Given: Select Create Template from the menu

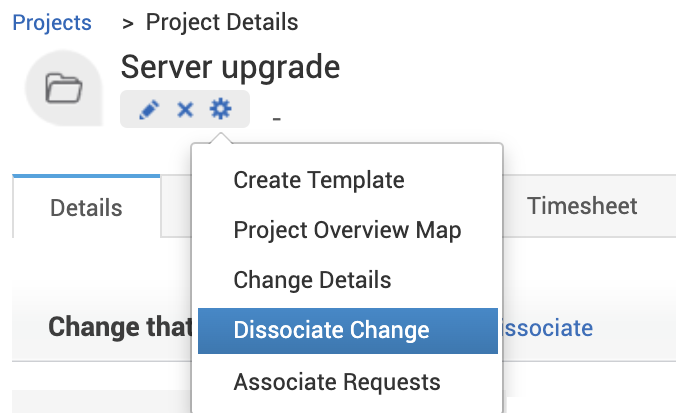Looking at the screenshot, I should tap(319, 181).
